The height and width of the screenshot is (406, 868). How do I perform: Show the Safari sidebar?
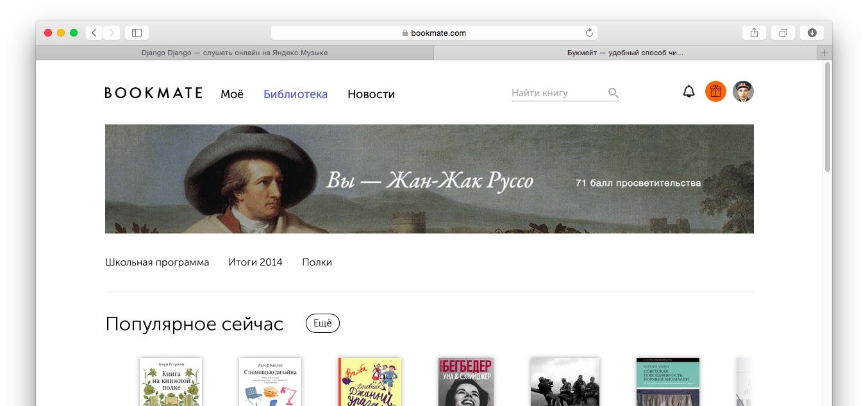(137, 33)
